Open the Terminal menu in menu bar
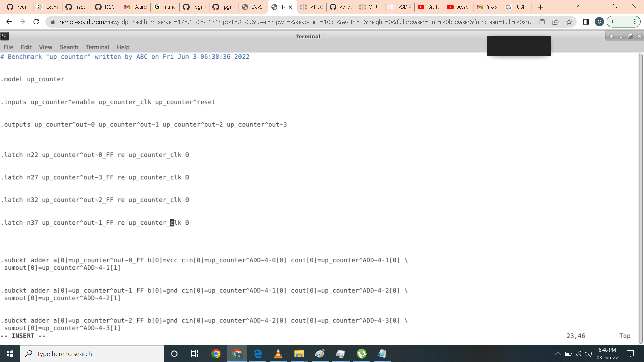This screenshot has width=644, height=362. 97,47
